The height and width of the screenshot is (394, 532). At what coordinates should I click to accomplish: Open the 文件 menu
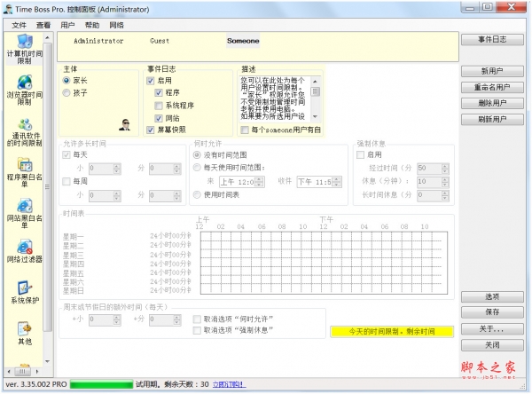pyautogui.click(x=20, y=26)
